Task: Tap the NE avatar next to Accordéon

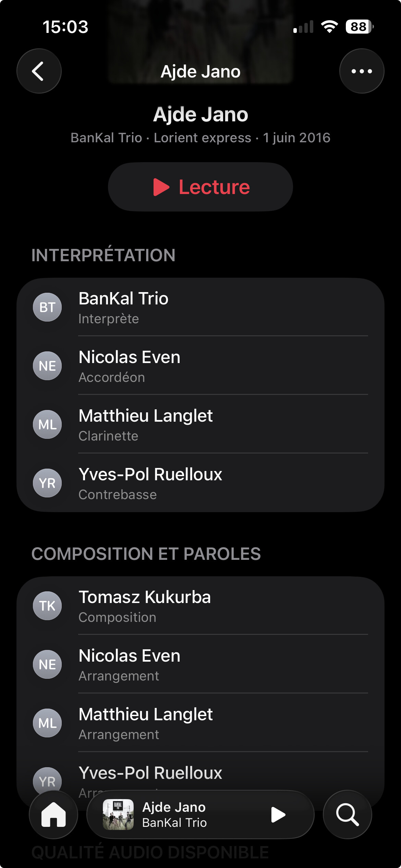Action: [47, 366]
